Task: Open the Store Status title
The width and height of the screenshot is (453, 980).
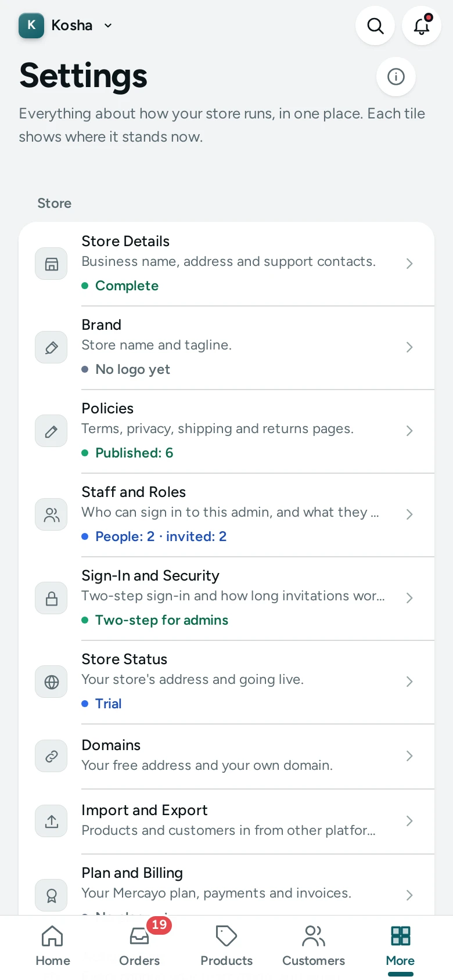Action: tap(124, 659)
